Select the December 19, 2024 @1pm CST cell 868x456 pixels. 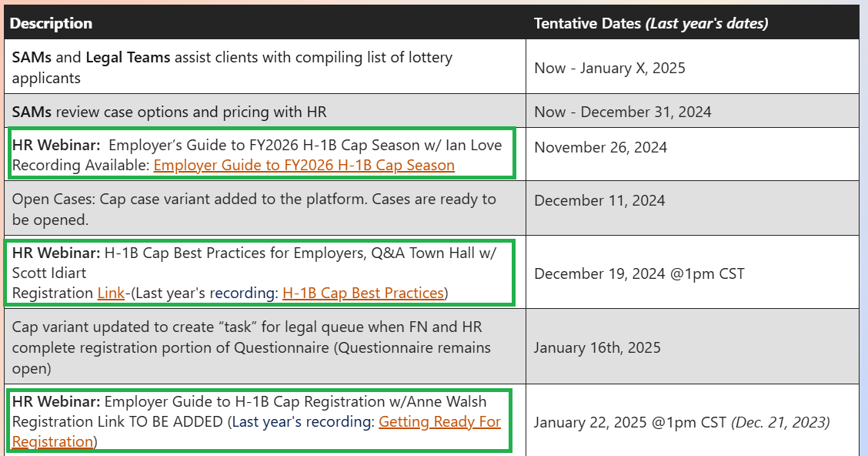693,272
